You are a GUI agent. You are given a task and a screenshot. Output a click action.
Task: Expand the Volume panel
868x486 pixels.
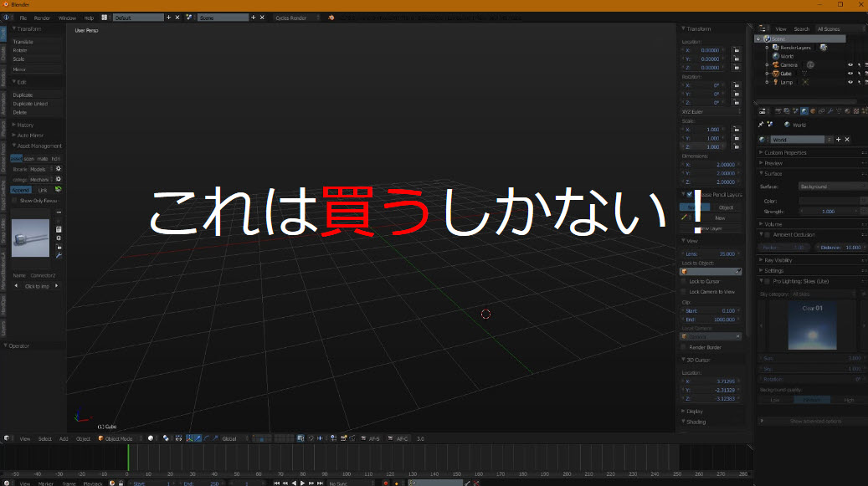point(773,224)
